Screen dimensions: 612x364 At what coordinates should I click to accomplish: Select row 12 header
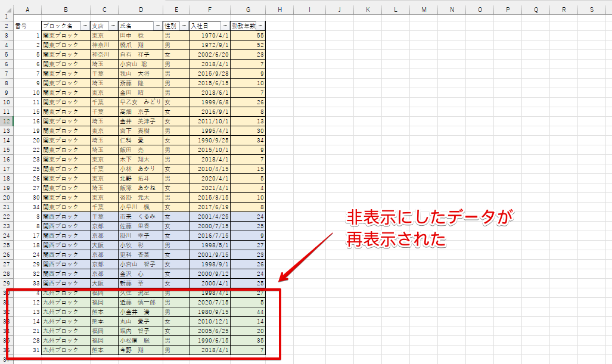coord(7,121)
